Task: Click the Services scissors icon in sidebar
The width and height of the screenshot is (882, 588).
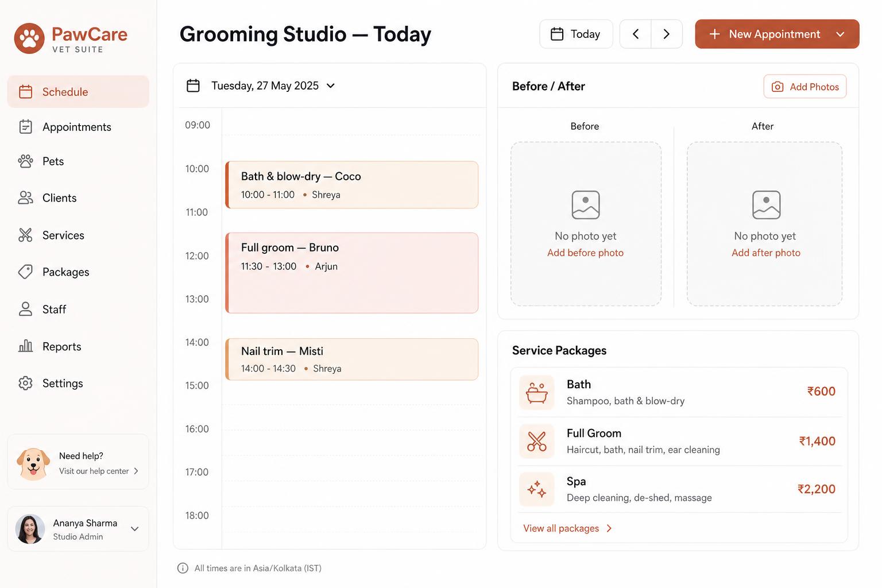Action: point(25,235)
